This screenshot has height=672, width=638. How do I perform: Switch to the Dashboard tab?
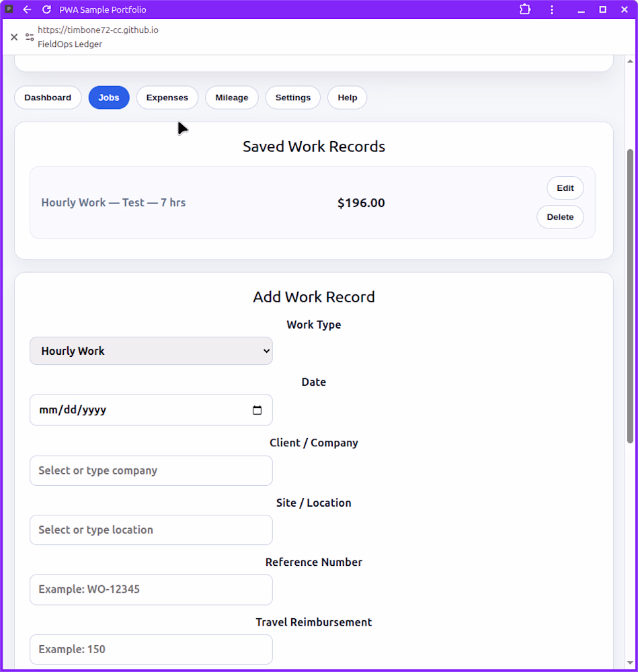[x=48, y=97]
